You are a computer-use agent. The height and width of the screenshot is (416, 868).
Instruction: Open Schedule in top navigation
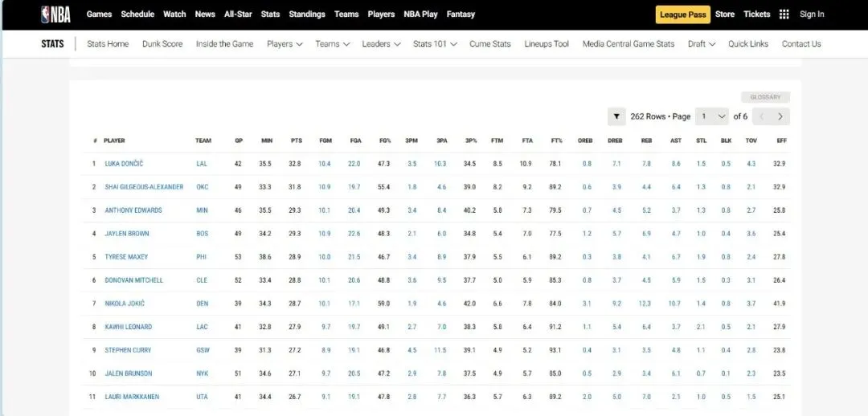click(x=137, y=14)
